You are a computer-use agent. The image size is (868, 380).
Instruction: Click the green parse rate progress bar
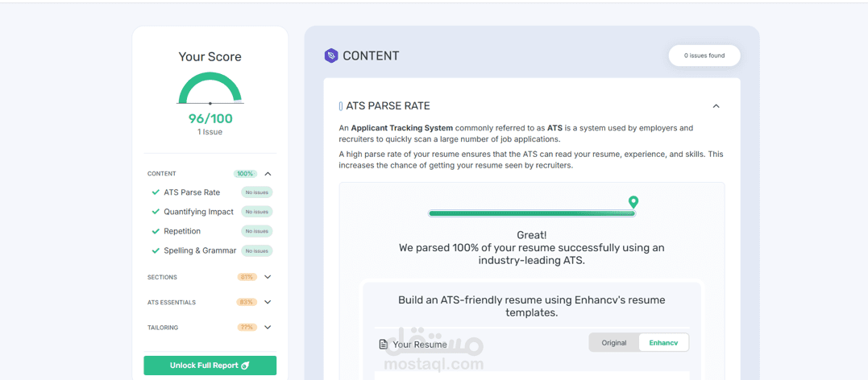click(531, 213)
